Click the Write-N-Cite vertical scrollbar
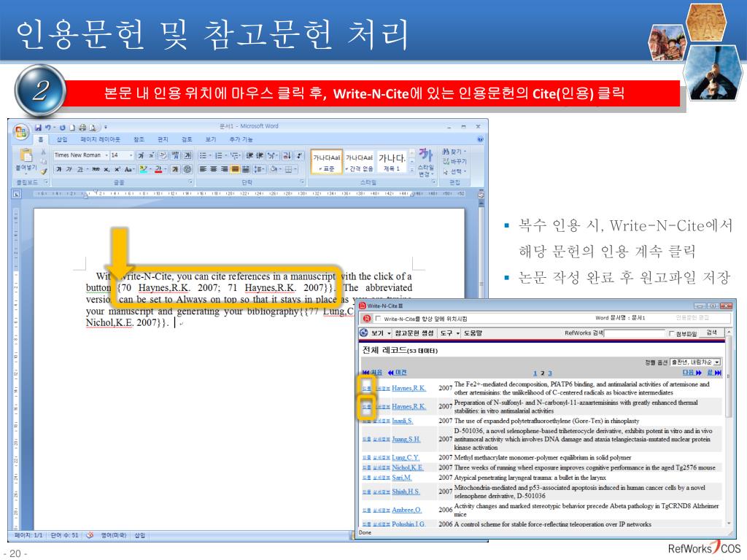The image size is (747, 560). (x=728, y=429)
